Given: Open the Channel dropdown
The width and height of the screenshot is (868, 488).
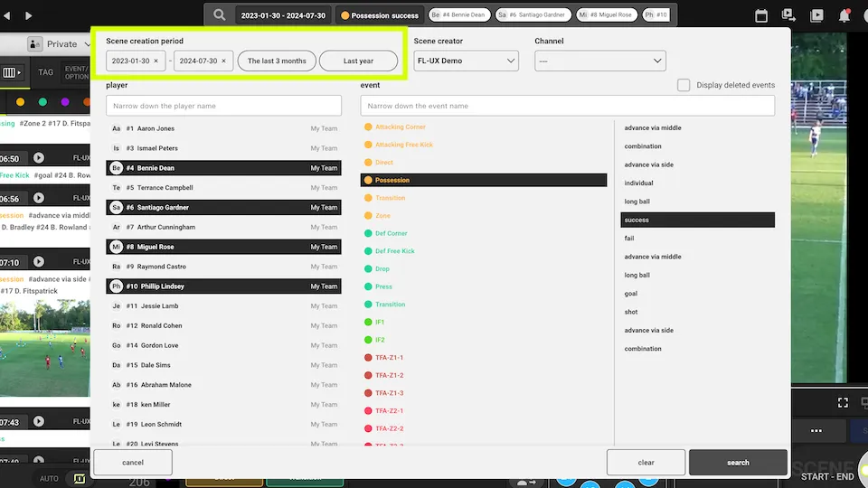Looking at the screenshot, I should 600,61.
